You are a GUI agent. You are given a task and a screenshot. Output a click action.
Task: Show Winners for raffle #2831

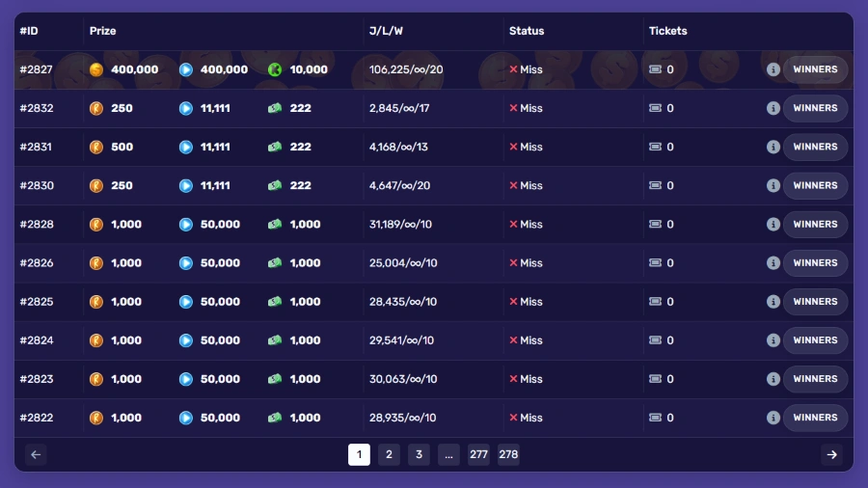[815, 147]
